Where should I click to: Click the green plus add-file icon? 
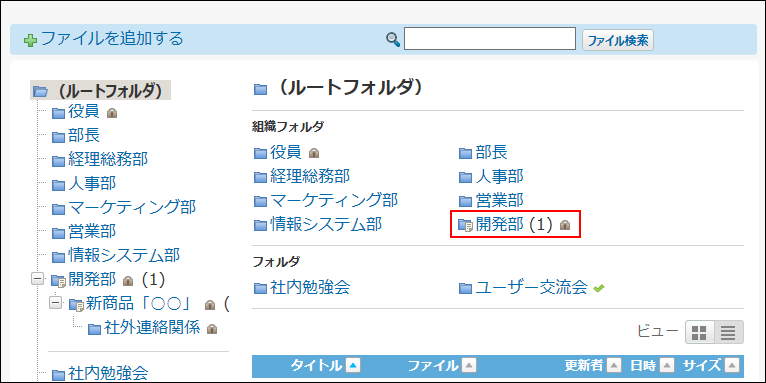click(30, 40)
